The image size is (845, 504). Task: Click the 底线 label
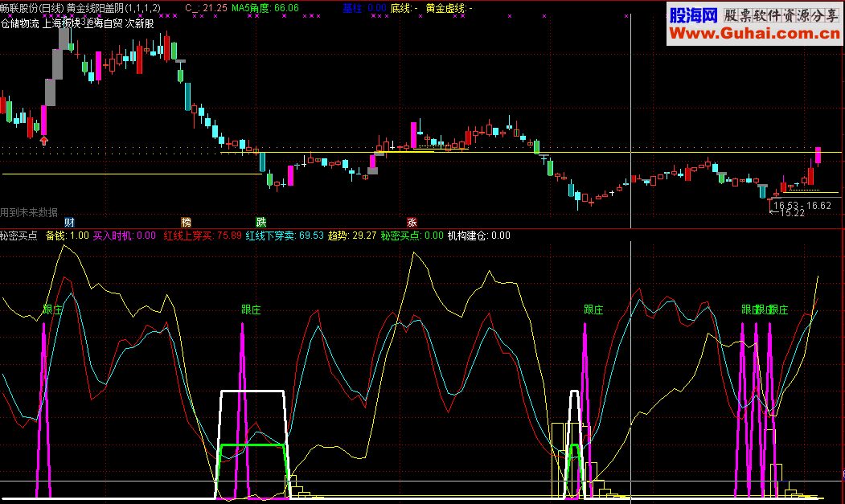[x=404, y=8]
